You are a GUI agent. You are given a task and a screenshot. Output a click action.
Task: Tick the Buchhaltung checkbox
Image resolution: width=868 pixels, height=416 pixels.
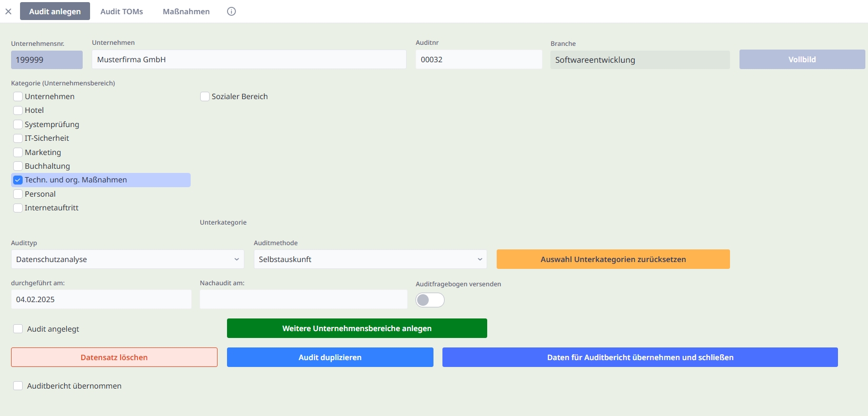pyautogui.click(x=18, y=166)
